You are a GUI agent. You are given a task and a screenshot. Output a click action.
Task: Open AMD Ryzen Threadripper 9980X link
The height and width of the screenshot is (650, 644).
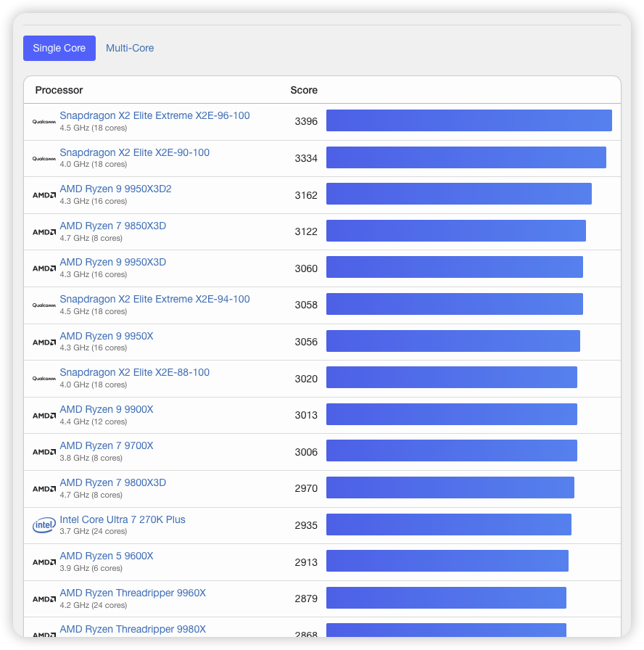point(133,629)
